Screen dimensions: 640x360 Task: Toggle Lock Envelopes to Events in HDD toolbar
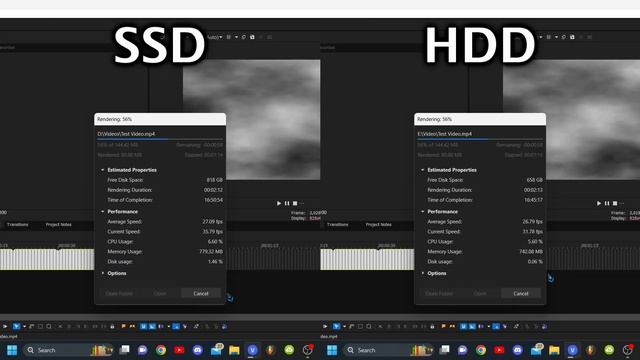496,326
